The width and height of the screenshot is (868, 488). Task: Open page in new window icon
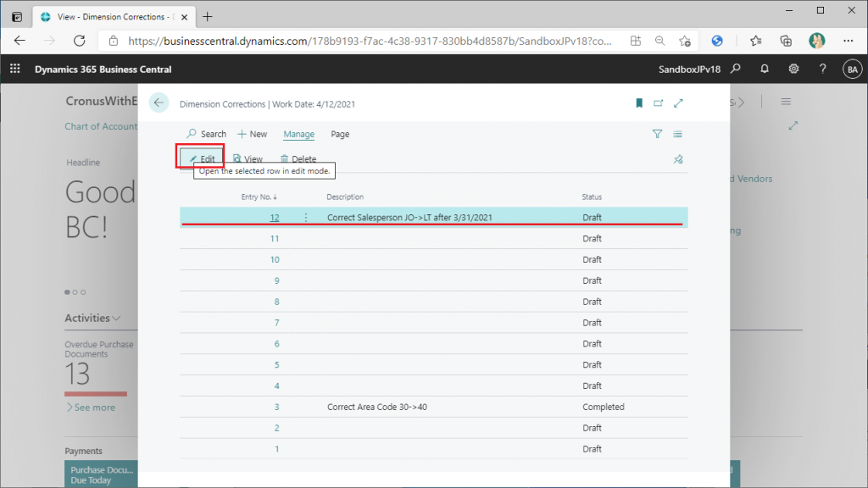click(x=659, y=103)
